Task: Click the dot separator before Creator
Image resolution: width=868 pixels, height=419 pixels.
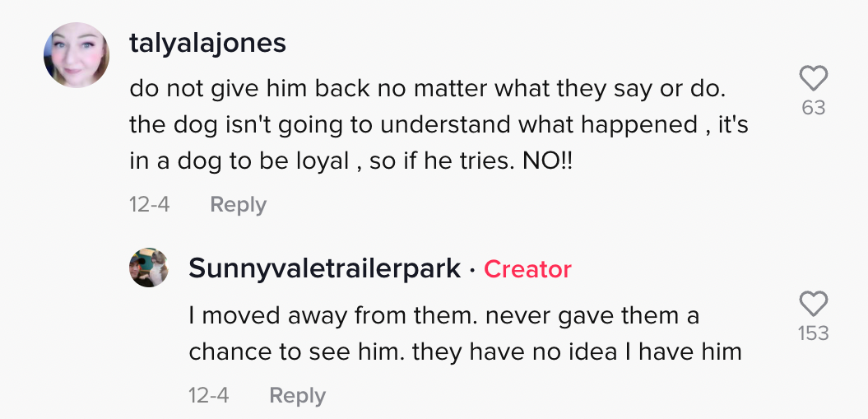Action: [472, 268]
